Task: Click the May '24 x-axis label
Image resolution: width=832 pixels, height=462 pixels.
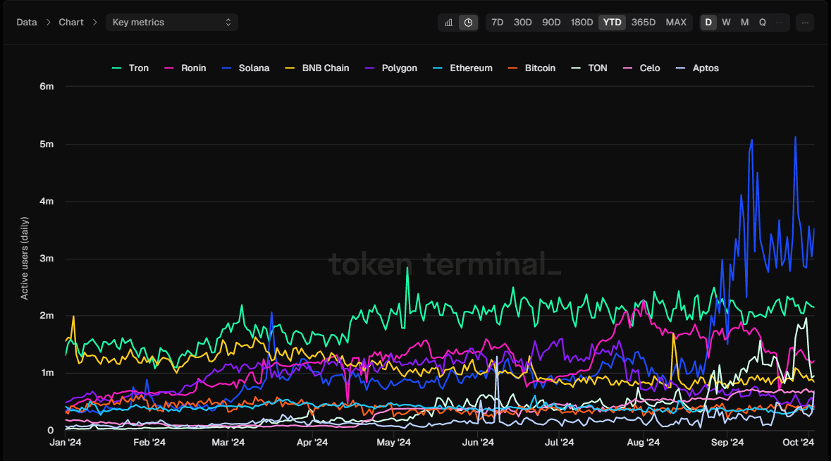Action: (x=393, y=442)
